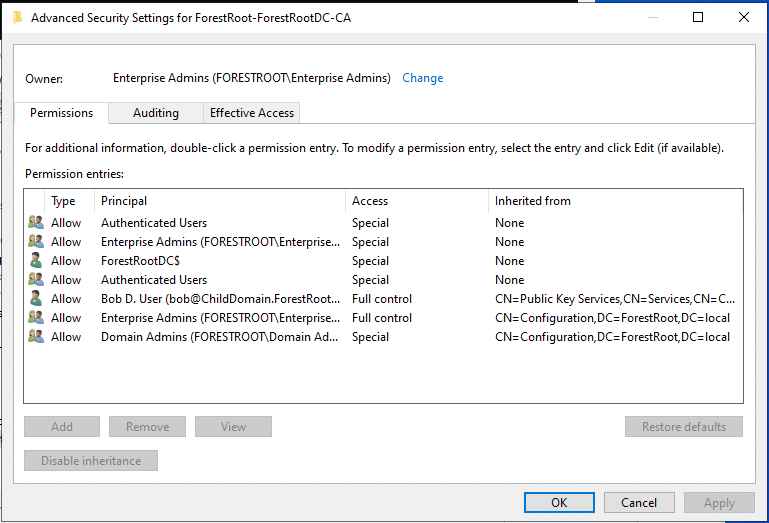This screenshot has height=523, width=769.
Task: Click the Disable inheritance button
Action: coord(91,461)
